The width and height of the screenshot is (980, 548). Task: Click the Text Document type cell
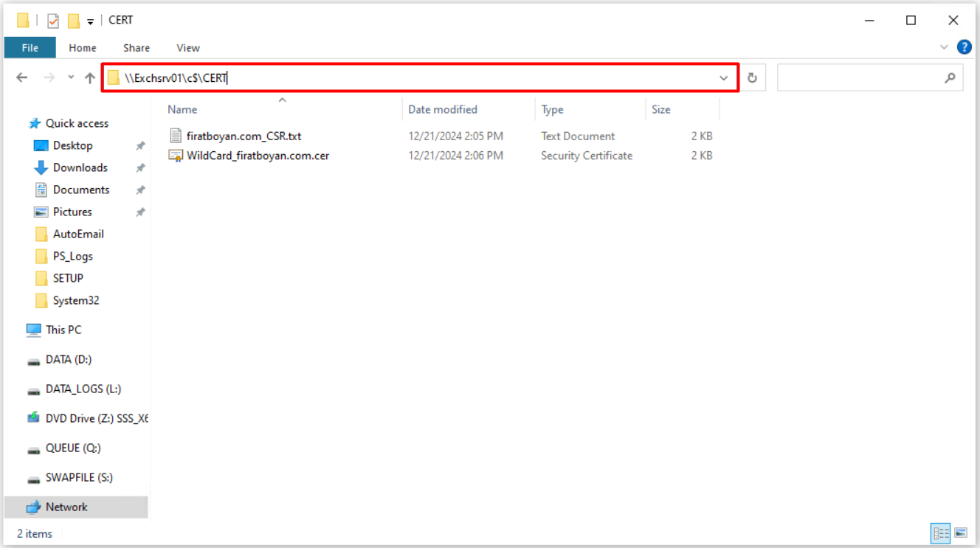coord(578,136)
